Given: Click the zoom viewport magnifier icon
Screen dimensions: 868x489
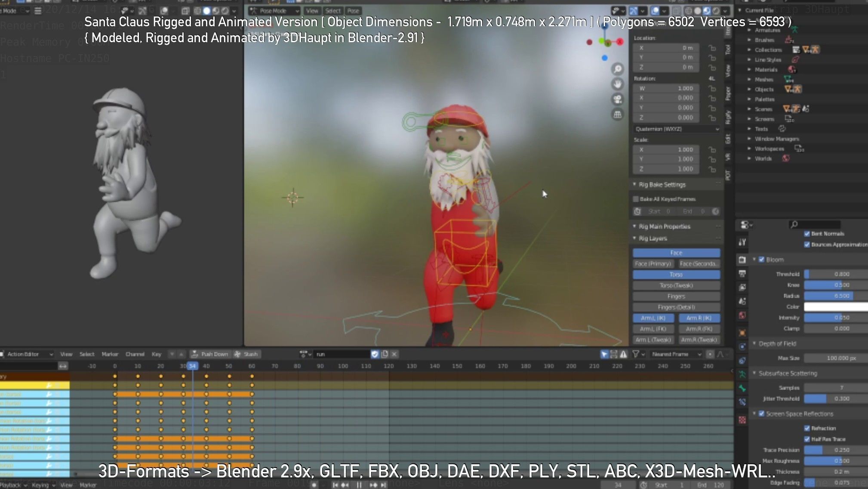Looking at the screenshot, I should click(618, 69).
